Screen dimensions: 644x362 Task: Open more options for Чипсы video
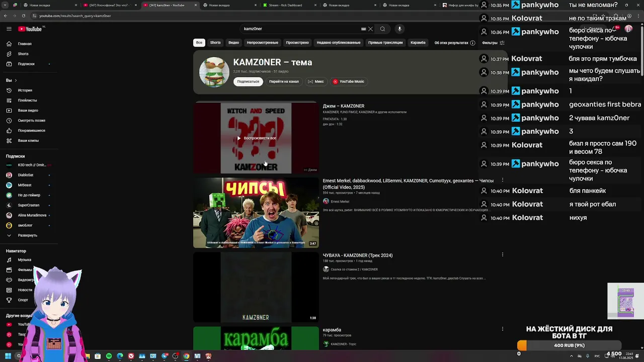(x=502, y=180)
